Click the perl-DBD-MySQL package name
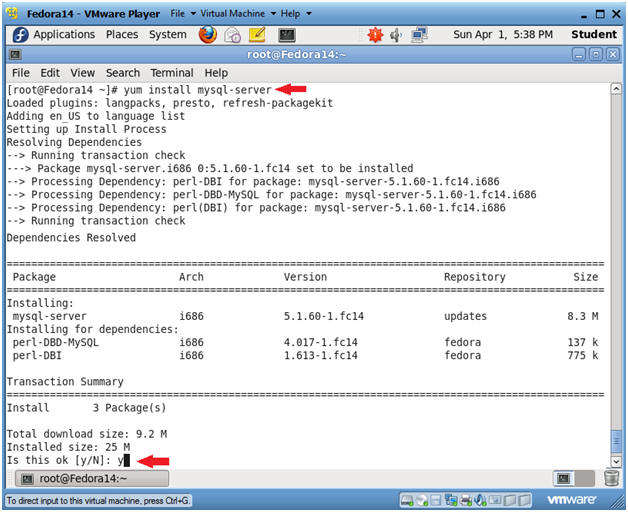628x512 pixels. click(x=55, y=342)
